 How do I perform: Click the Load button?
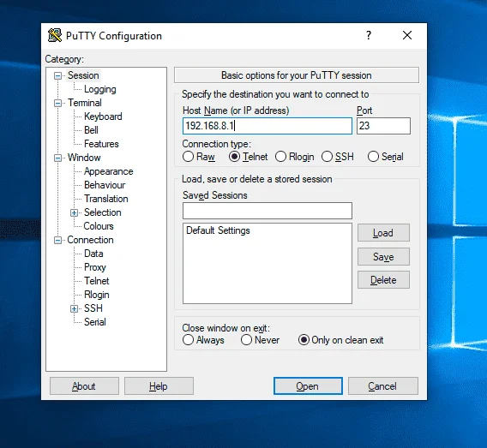coord(383,233)
